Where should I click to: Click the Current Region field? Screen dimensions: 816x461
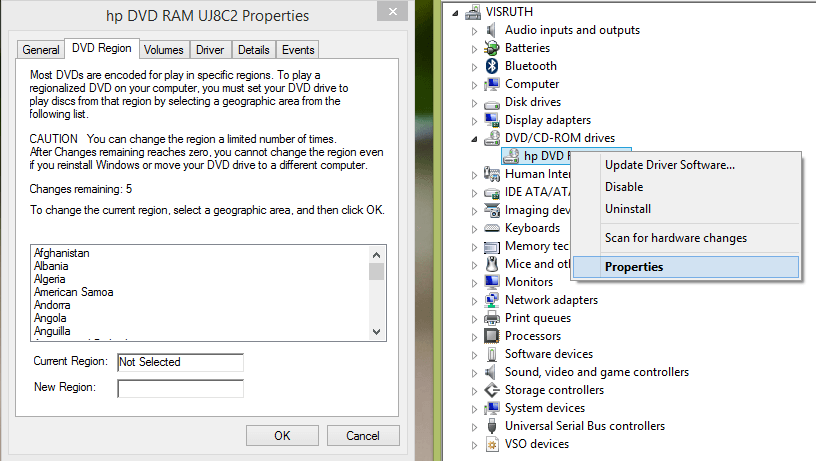(x=181, y=362)
